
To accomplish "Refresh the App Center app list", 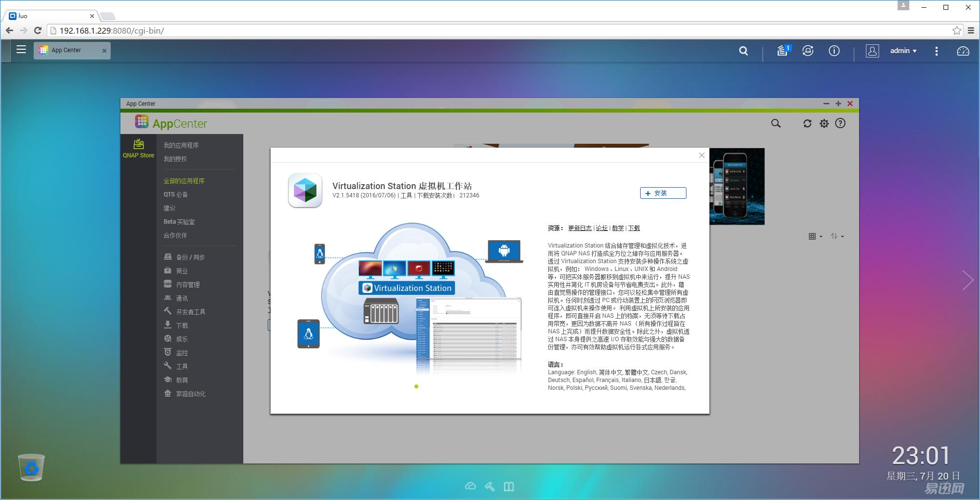I will click(807, 123).
